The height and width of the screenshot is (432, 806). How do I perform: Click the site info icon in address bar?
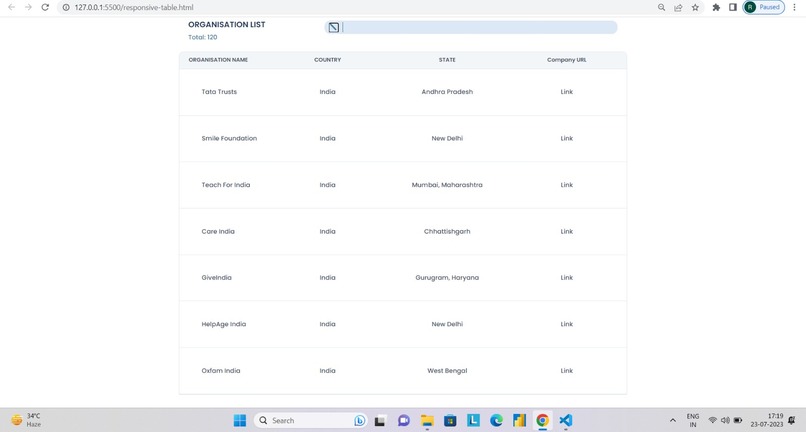66,7
